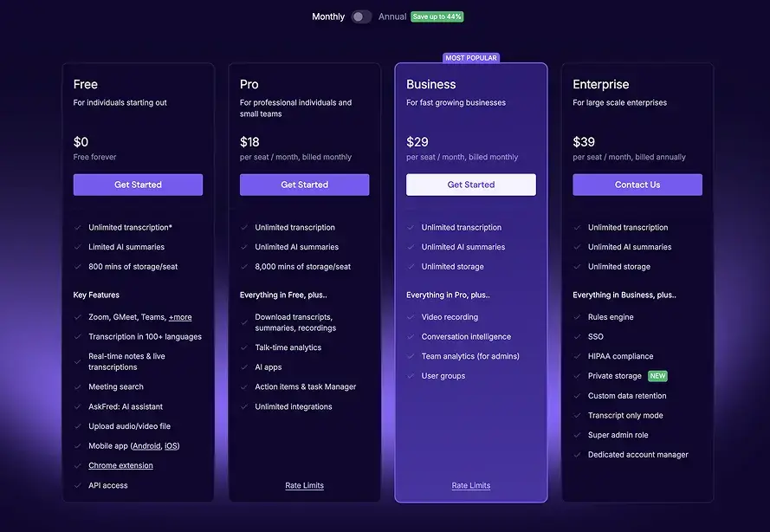This screenshot has width=770, height=532.
Task: Select the "Monthly" billing label
Action: coord(330,16)
